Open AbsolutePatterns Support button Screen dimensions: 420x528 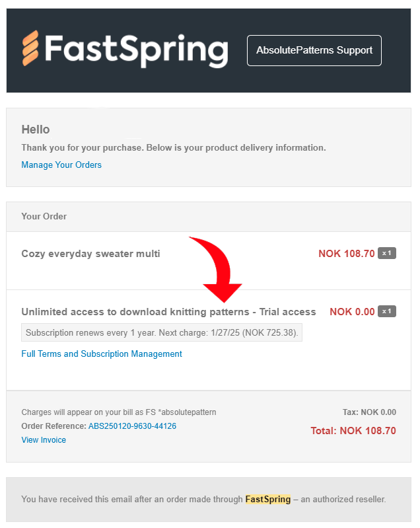[314, 50]
